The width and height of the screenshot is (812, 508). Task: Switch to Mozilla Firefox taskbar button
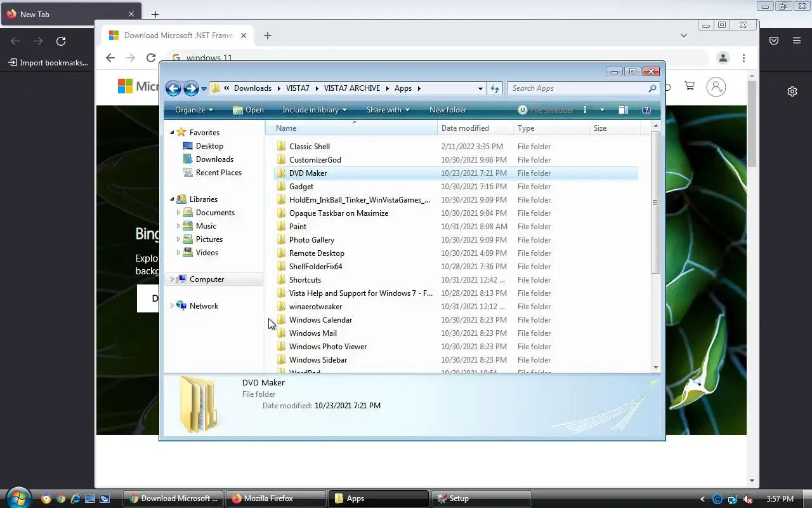[x=277, y=498]
